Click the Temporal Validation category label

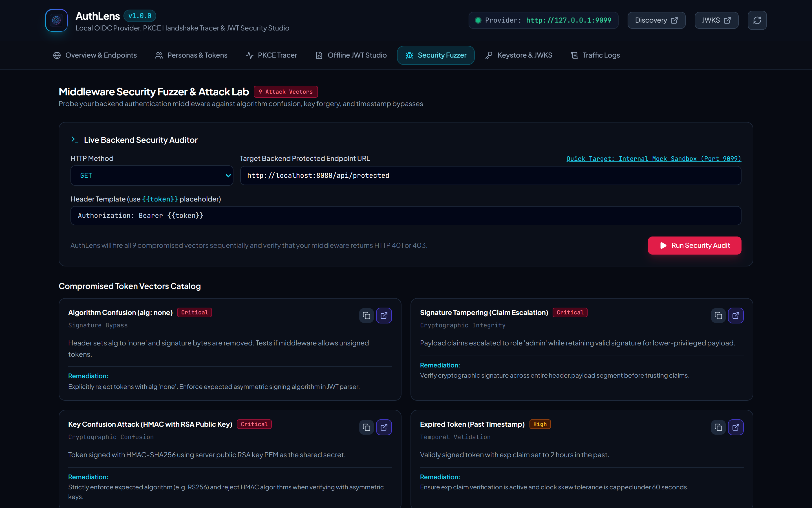pyautogui.click(x=455, y=437)
